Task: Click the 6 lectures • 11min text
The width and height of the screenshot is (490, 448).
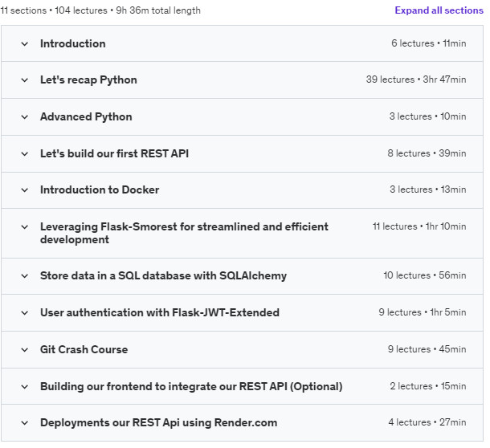Action: click(428, 43)
